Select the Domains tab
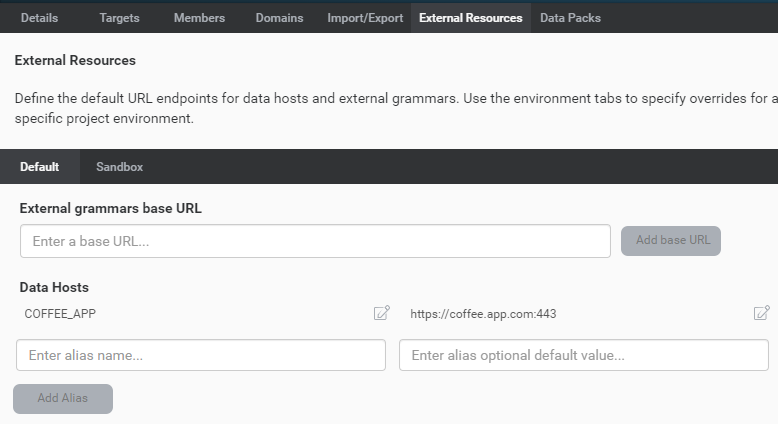Viewport: 778px width, 424px height. [x=279, y=18]
